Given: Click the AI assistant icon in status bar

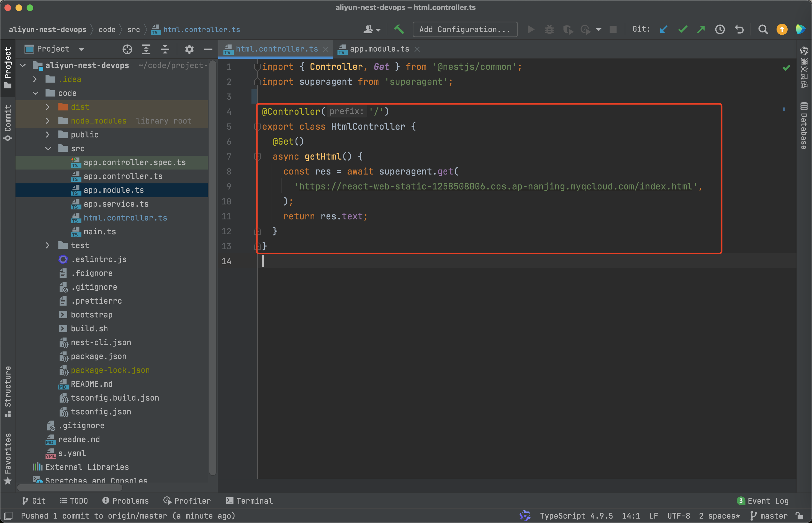Looking at the screenshot, I should coord(525,516).
